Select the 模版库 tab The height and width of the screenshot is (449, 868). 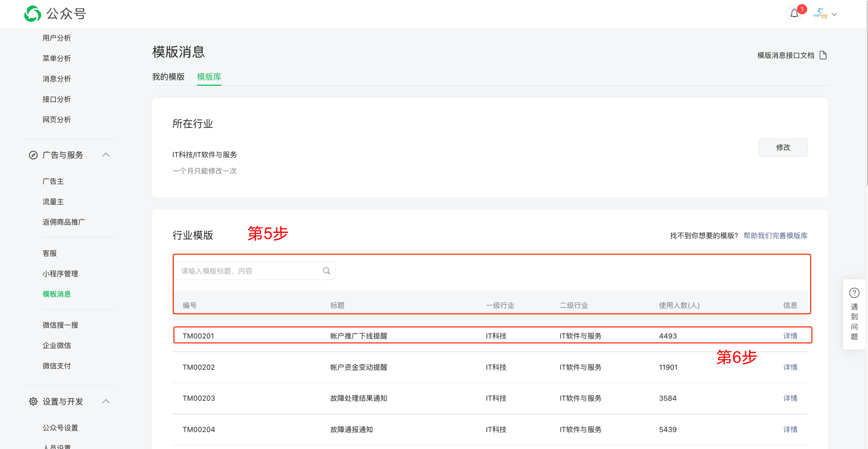(x=209, y=77)
